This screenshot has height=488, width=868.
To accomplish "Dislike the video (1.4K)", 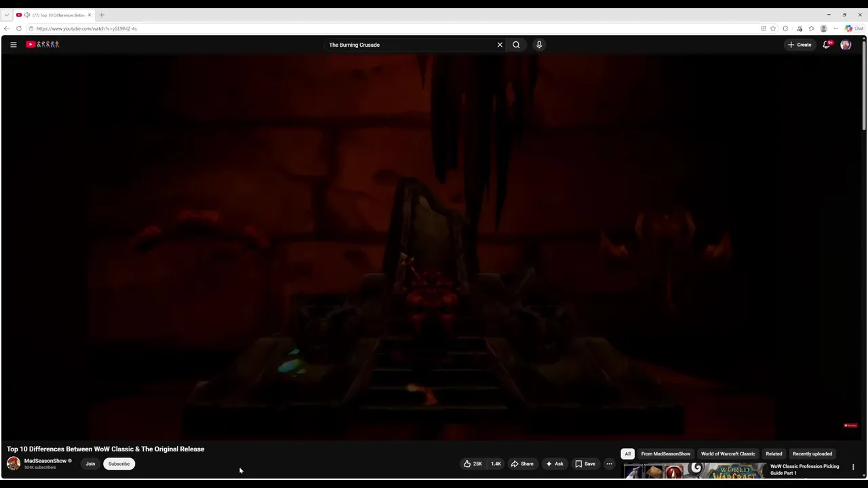I will coord(496,464).
